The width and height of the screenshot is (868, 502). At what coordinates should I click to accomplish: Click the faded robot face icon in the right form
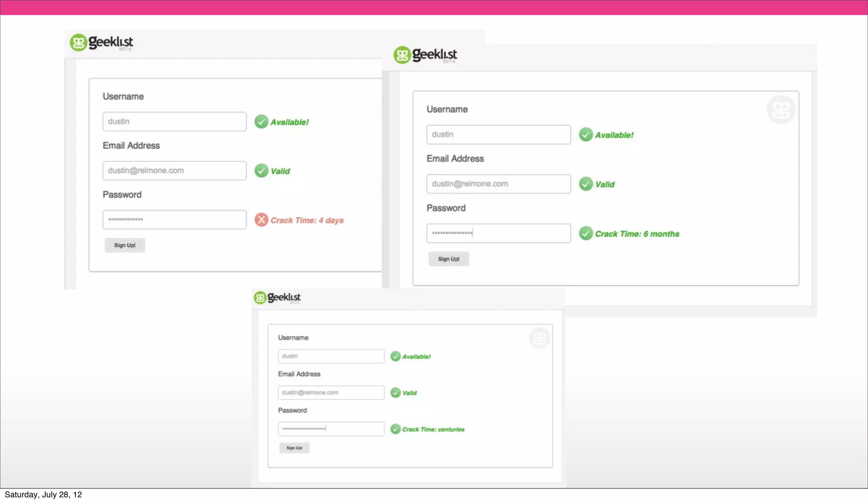[x=781, y=109]
